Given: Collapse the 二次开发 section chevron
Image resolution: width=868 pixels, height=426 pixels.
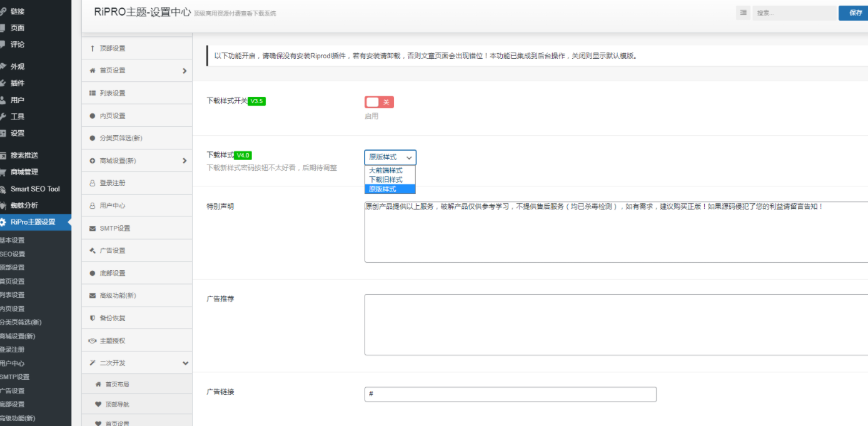Looking at the screenshot, I should coord(184,363).
